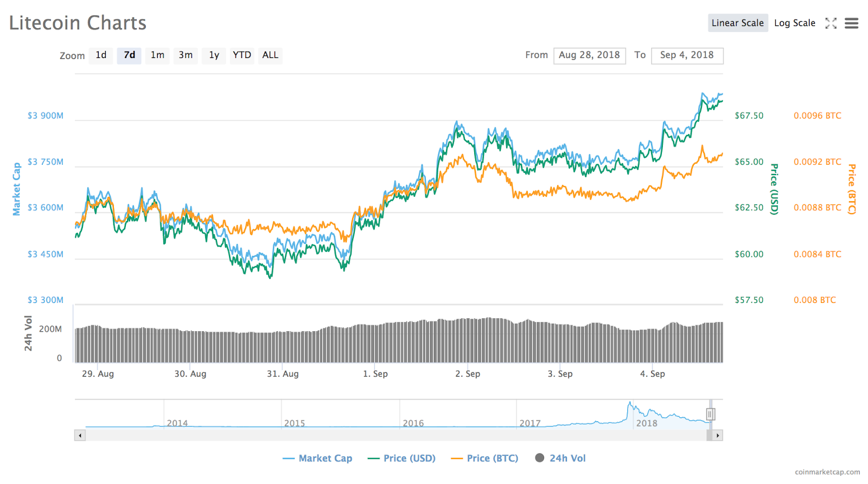Switch chart to Linear Scale

click(738, 23)
